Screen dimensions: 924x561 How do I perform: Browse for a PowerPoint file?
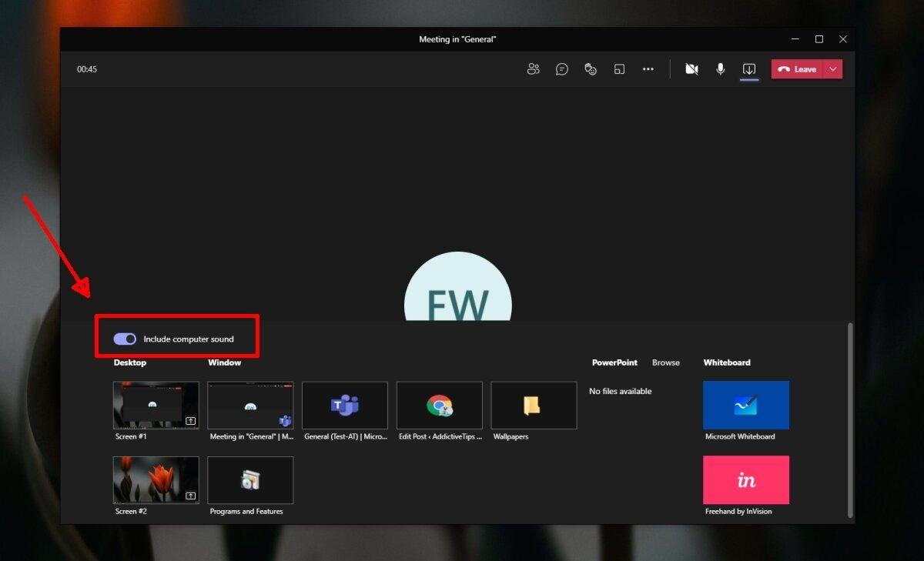point(665,362)
